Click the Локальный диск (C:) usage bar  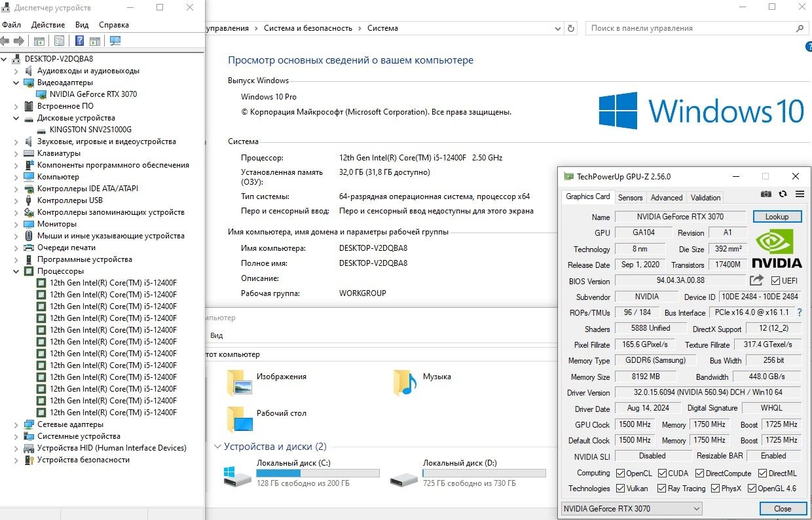pos(318,473)
